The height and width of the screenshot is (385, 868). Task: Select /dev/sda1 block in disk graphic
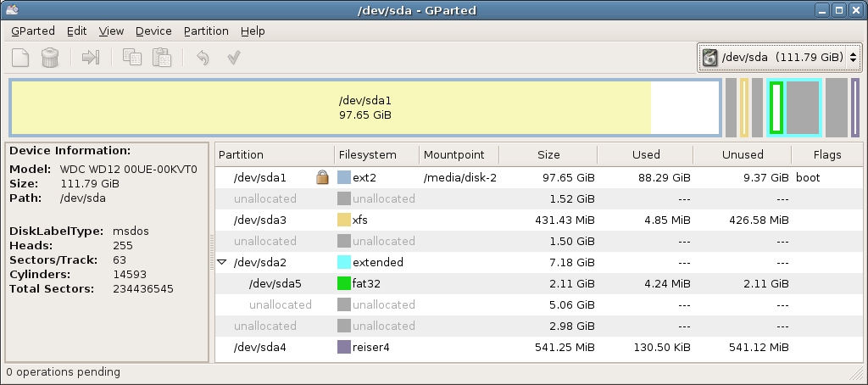pyautogui.click(x=365, y=108)
